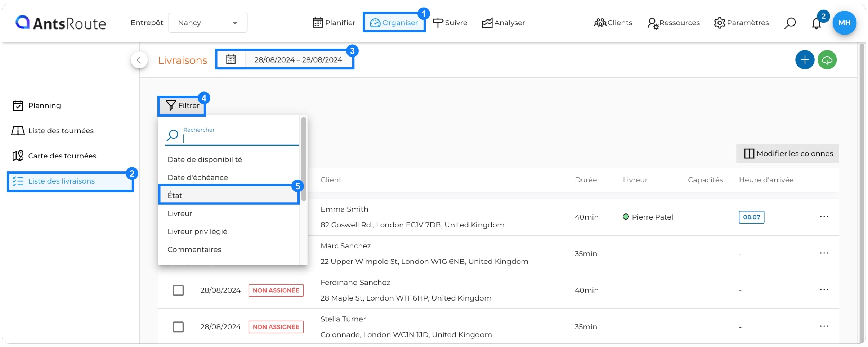Viewport: 868px width, 347px height.
Task: Open Ferdinand Sanchez row options menu
Action: [x=824, y=290]
